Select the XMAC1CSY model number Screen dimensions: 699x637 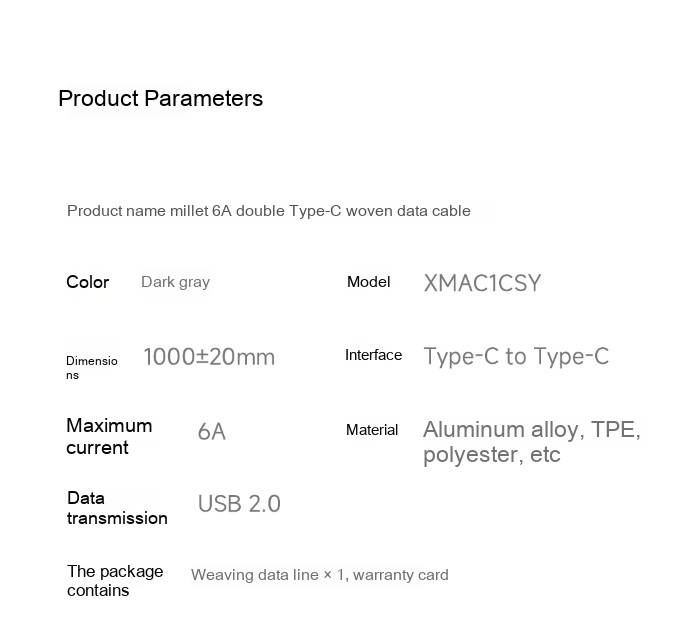click(x=482, y=283)
